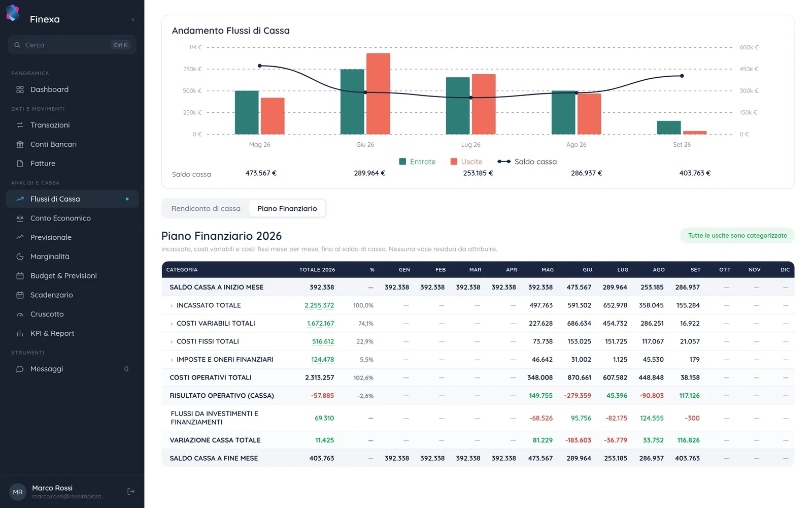The width and height of the screenshot is (812, 508).
Task: Switch to the Rendiconto di cassa tab
Action: [x=206, y=208]
